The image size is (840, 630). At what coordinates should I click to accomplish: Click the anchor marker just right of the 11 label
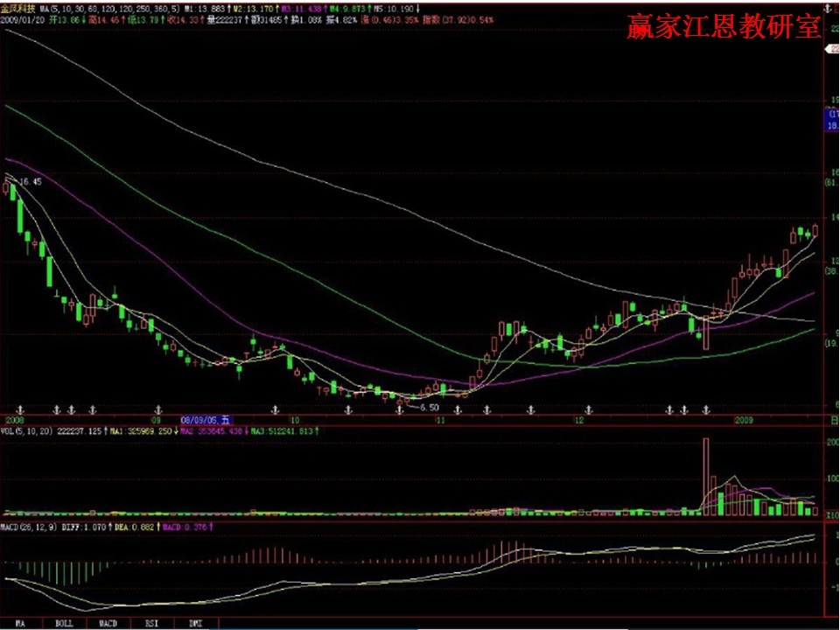coord(458,409)
